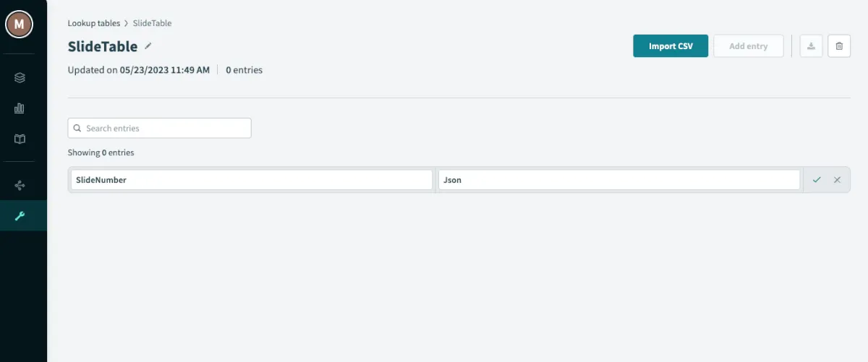The height and width of the screenshot is (362, 868).
Task: Open the book icon in sidebar
Action: click(x=20, y=139)
